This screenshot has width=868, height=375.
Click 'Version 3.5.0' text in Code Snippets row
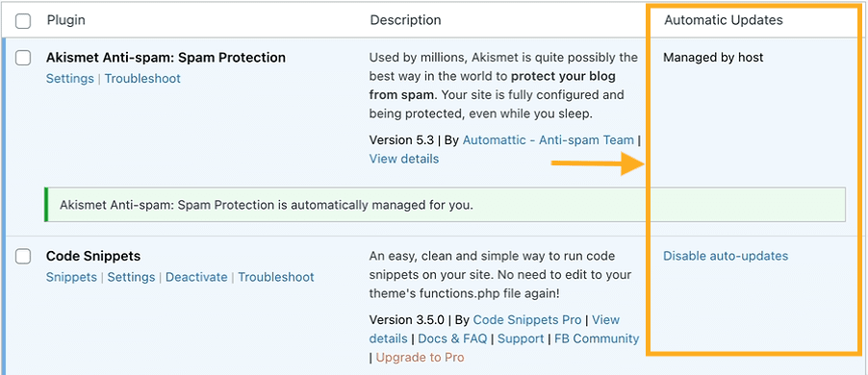coord(407,319)
